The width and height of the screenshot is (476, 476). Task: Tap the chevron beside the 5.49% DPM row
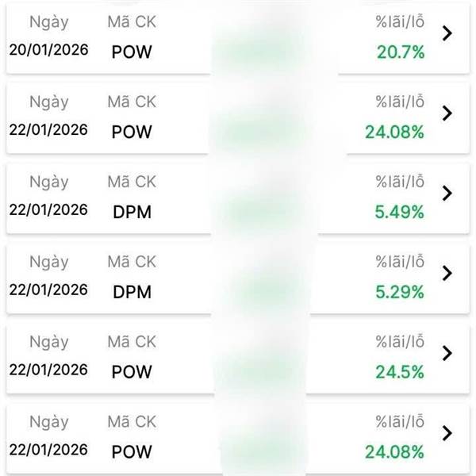pos(447,193)
